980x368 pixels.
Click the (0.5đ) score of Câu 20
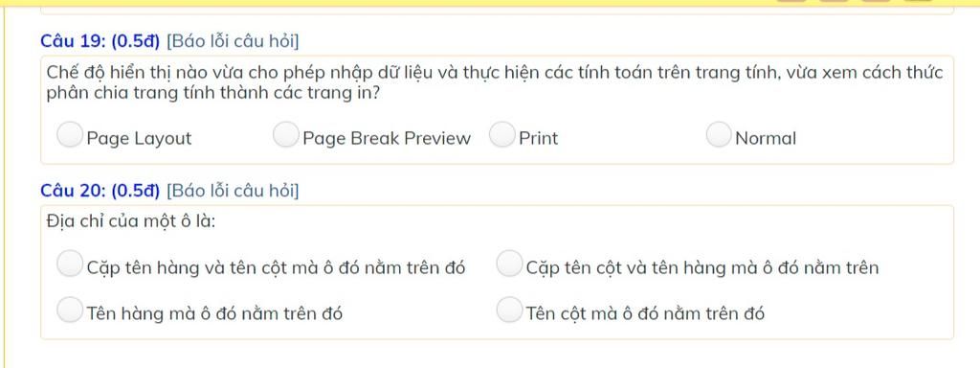pos(136,191)
